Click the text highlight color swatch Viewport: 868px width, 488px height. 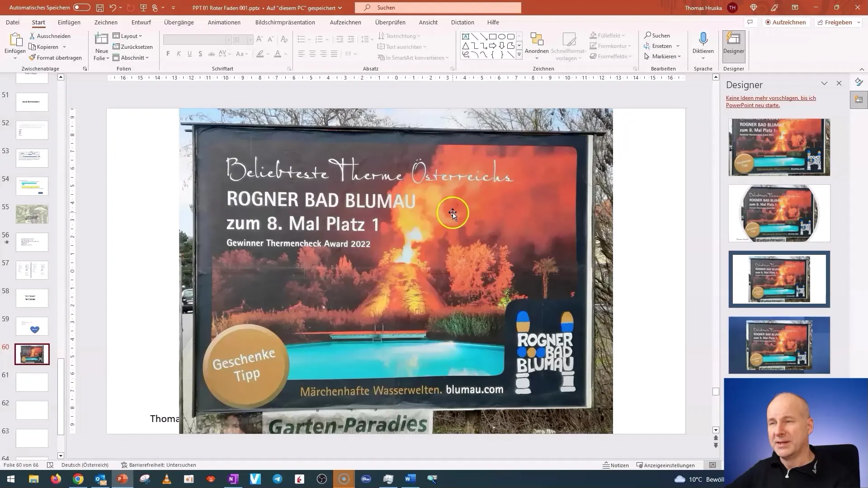(260, 54)
